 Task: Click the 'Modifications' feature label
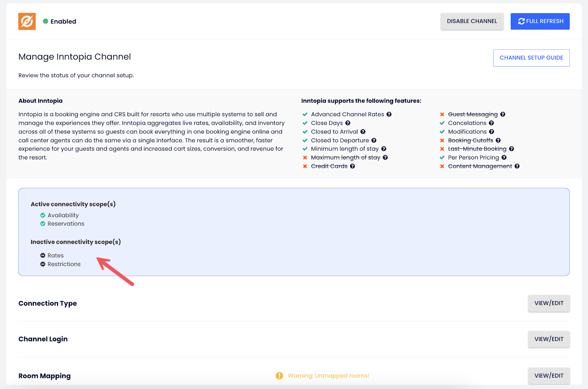click(x=467, y=132)
